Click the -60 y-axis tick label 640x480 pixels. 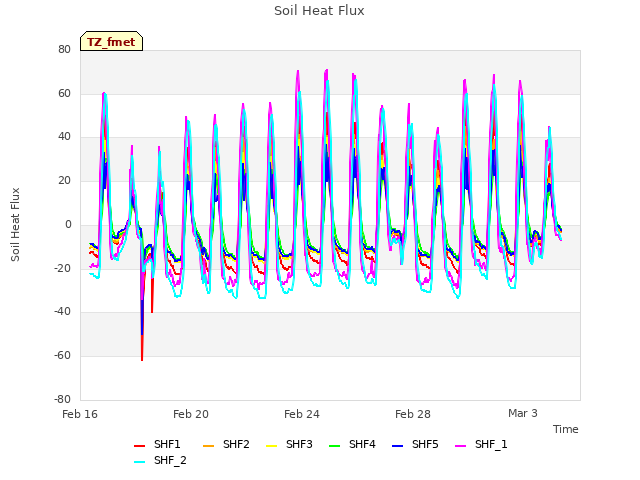62,356
